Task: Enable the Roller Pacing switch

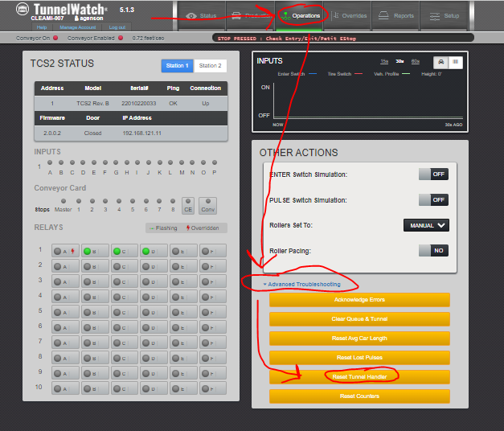Action: tap(433, 250)
